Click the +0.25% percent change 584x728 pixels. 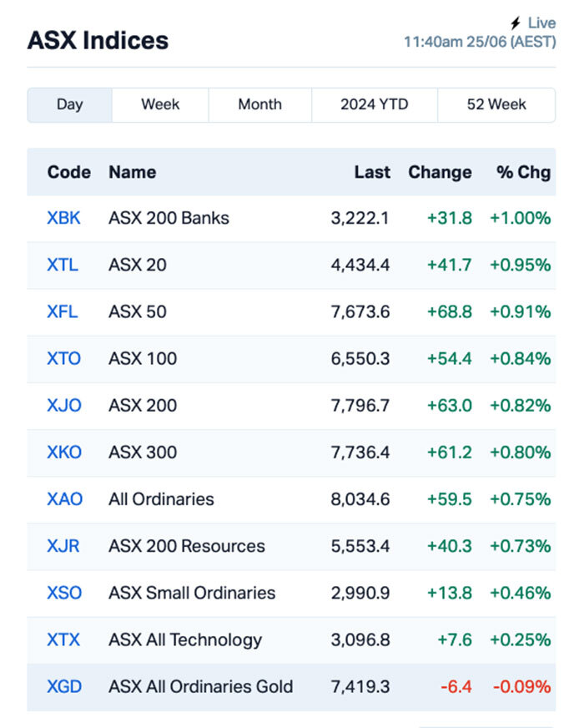[521, 640]
